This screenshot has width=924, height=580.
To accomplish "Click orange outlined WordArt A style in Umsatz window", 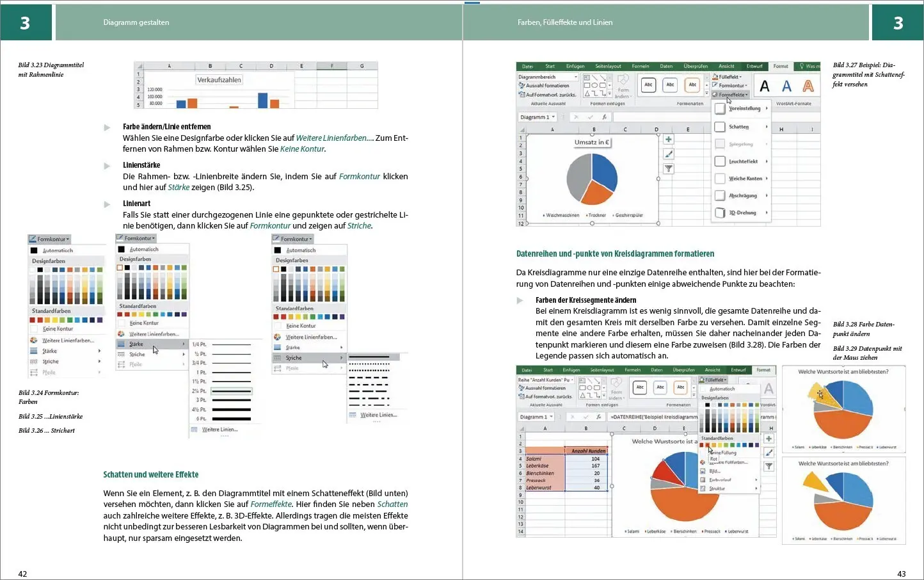I will [808, 86].
